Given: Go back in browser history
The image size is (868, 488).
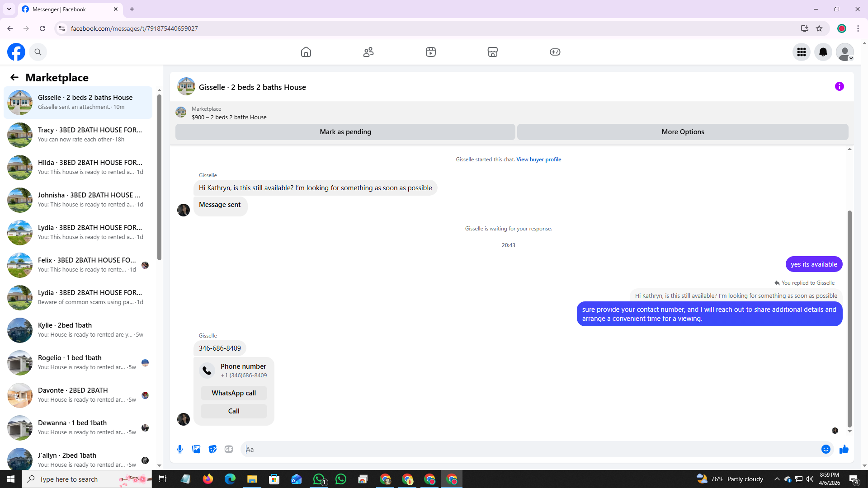Looking at the screenshot, I should (x=10, y=28).
